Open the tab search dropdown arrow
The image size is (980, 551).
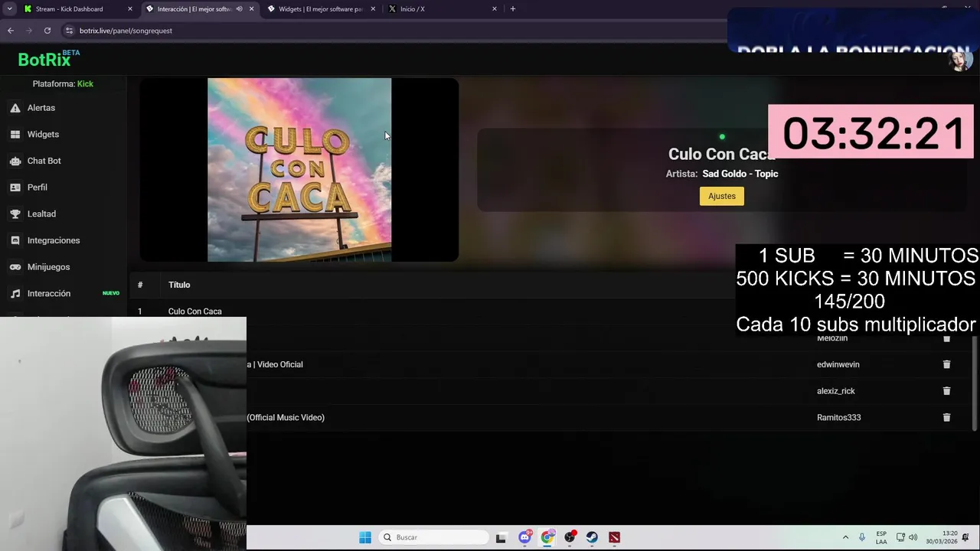pos(9,9)
